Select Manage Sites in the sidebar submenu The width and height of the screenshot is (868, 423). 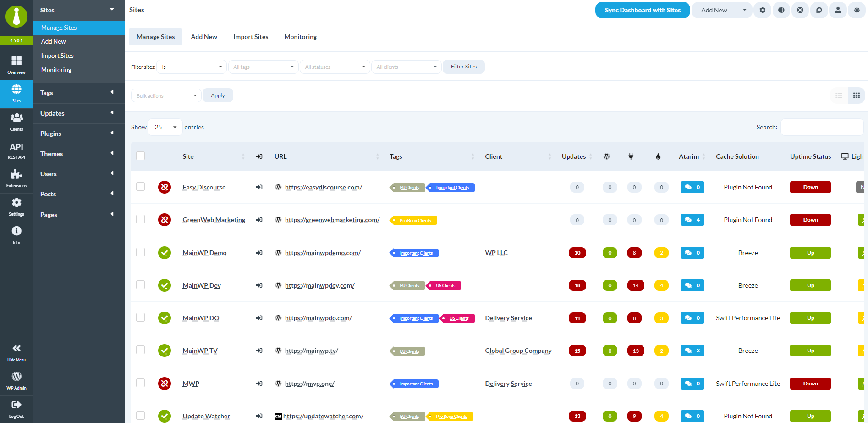(79, 28)
